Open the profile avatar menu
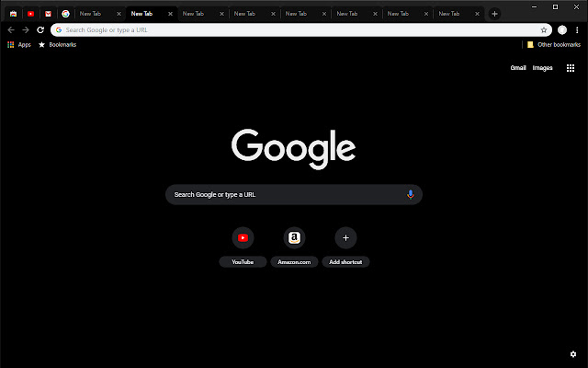This screenshot has width=588, height=368. coord(562,30)
